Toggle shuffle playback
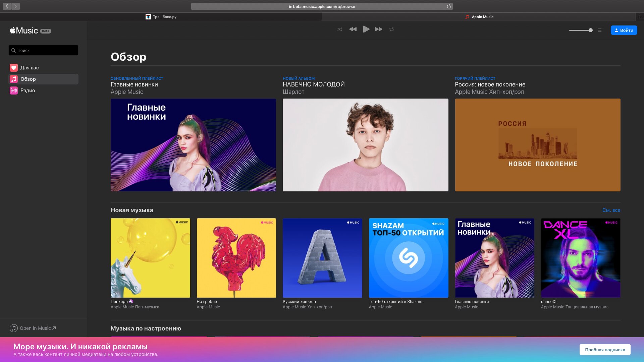 [x=340, y=29]
